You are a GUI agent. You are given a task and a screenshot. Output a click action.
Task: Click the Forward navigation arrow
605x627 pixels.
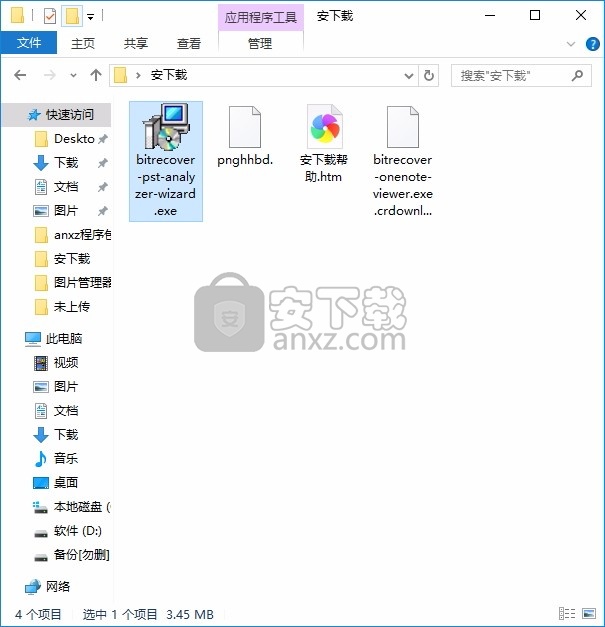pos(50,75)
